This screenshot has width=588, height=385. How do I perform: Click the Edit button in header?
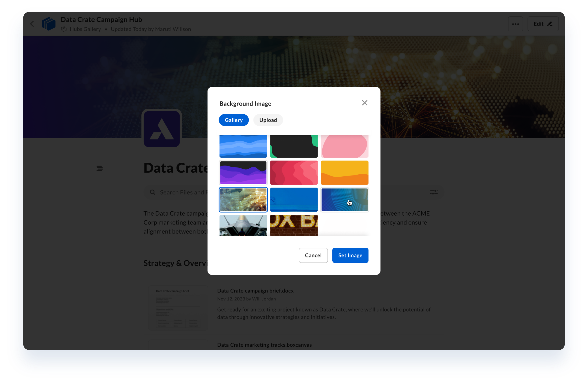click(543, 24)
